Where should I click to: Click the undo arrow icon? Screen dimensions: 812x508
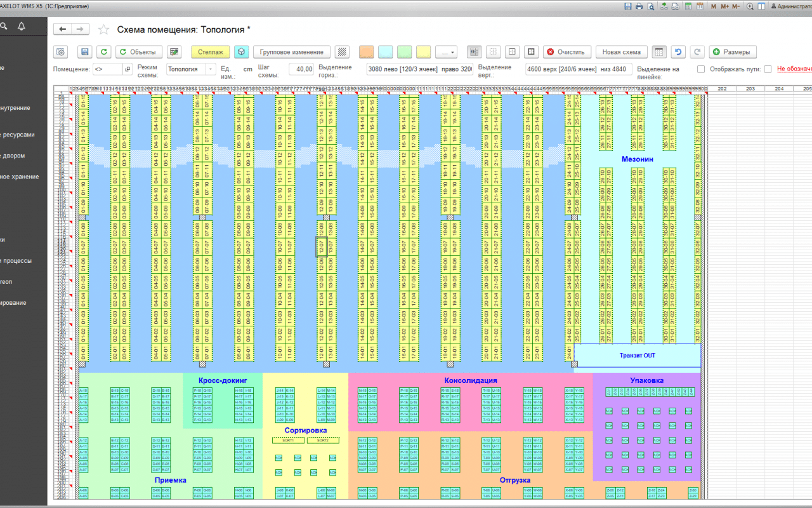coord(679,52)
